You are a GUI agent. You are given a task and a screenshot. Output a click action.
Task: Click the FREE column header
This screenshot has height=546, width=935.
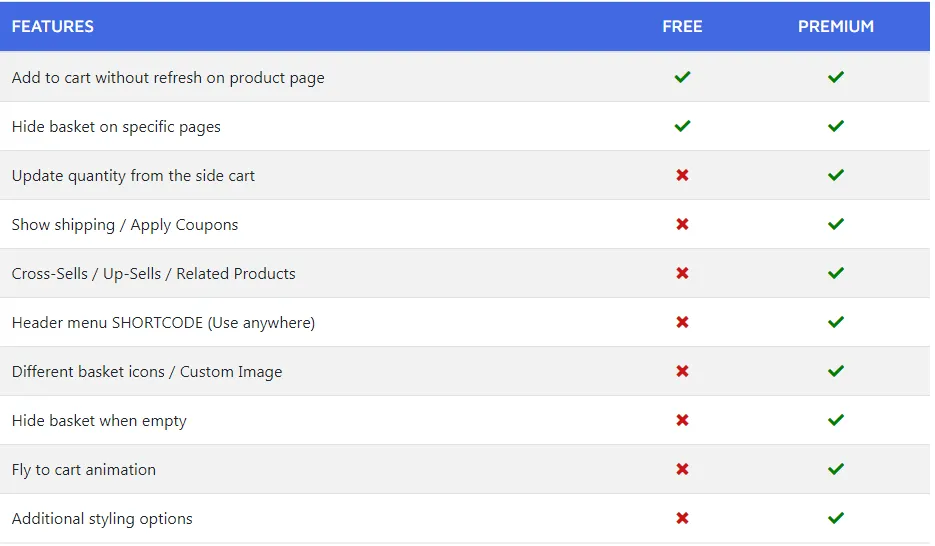pyautogui.click(x=682, y=27)
